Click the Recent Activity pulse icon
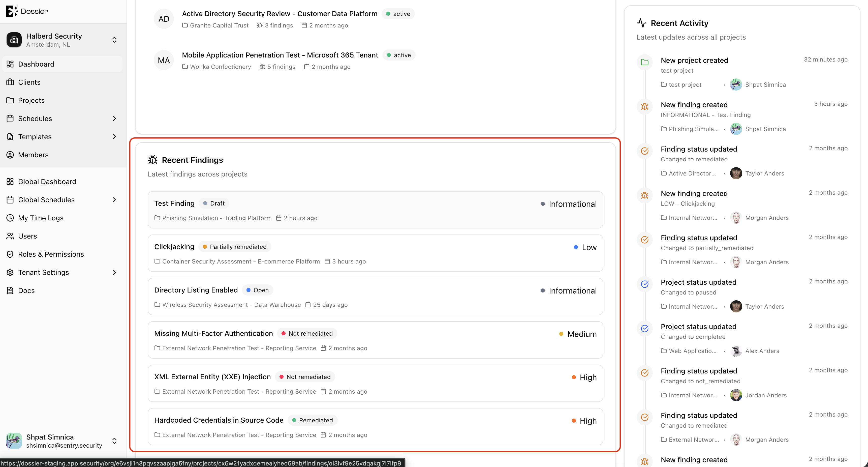This screenshot has width=868, height=467. [642, 23]
